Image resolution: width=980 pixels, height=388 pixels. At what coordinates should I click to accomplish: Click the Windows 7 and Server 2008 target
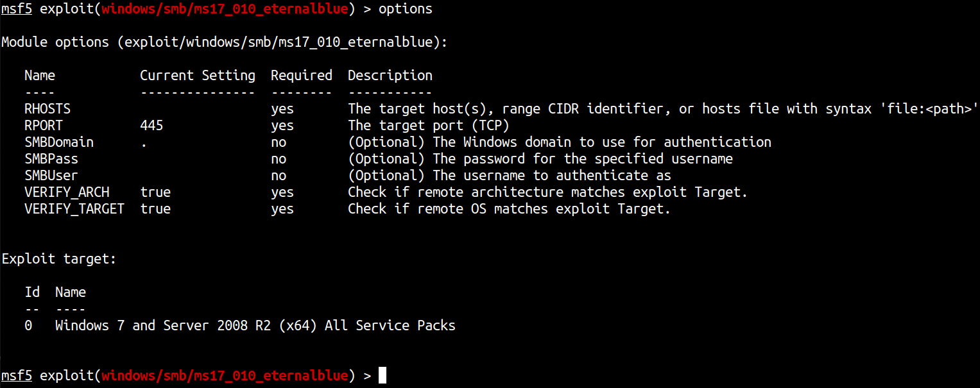click(255, 326)
